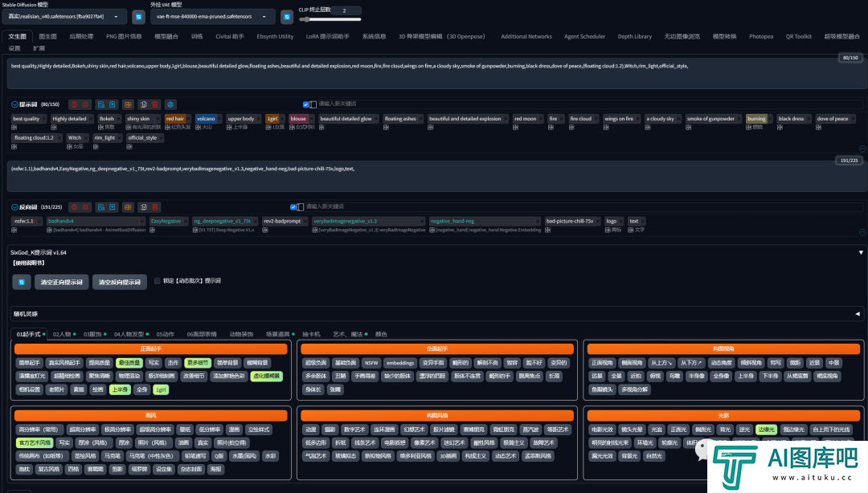Screen dimensions: 868x493
Task: Click blue document icon in 提示词 toolbar
Action: click(x=100, y=104)
